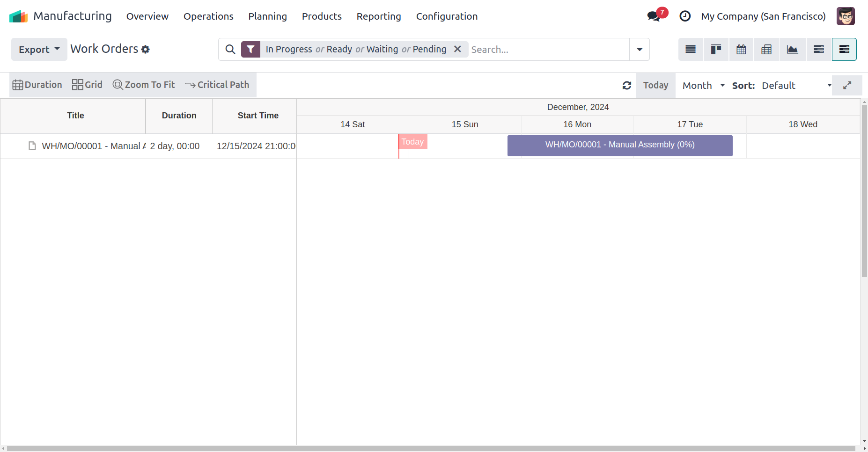Open pivot table view icon
The image size is (868, 452).
point(766,50)
